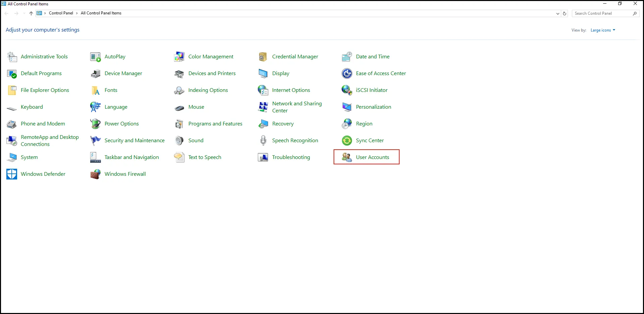Expand the address bar history dropdown
Viewport: 644px width, 314px height.
[x=558, y=14]
